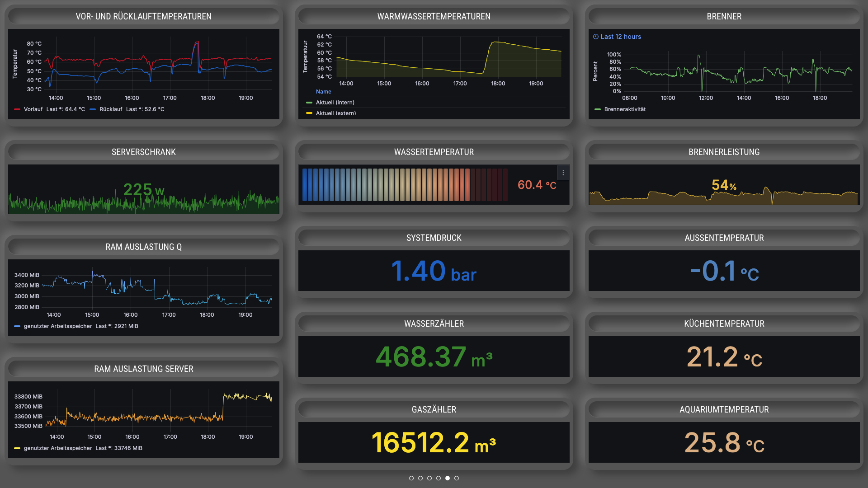Toggle the Aktuell (intern) legend series
Image resolution: width=868 pixels, height=488 pixels.
[x=335, y=103]
